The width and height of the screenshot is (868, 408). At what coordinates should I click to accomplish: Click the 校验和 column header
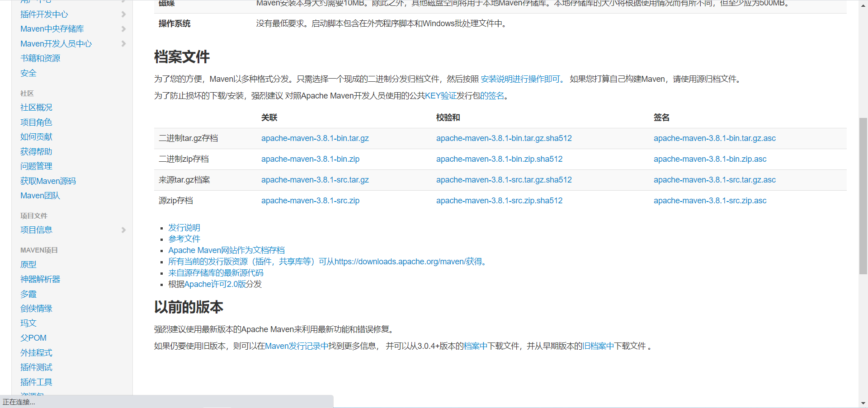448,117
